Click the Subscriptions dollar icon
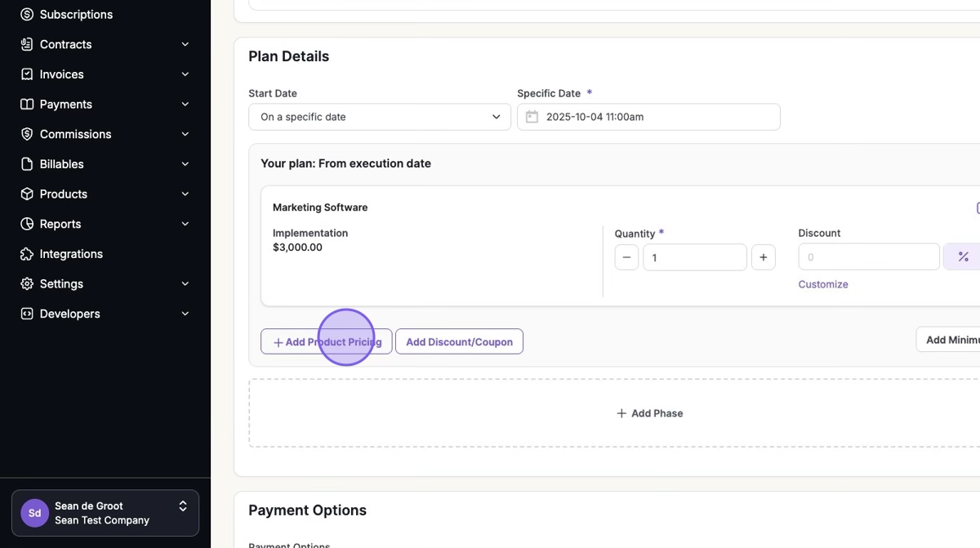 (27, 15)
